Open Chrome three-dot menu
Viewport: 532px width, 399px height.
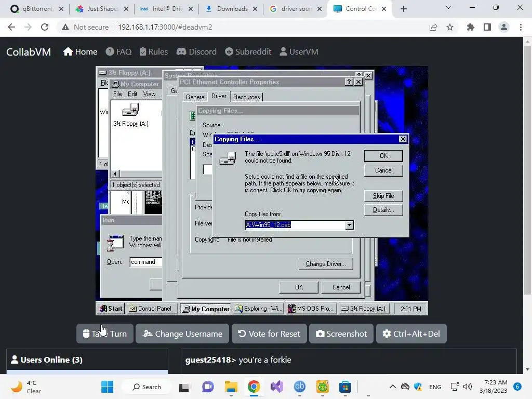(x=521, y=27)
